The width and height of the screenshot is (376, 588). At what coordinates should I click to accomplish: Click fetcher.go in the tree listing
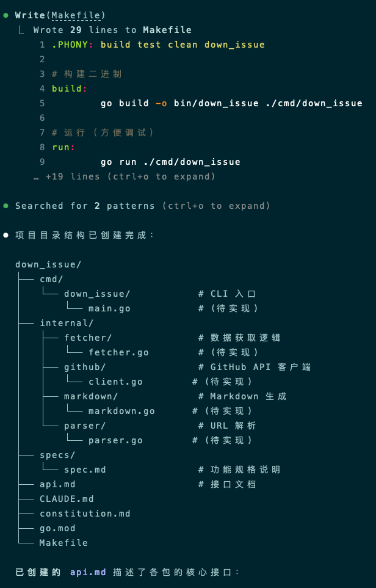[118, 352]
